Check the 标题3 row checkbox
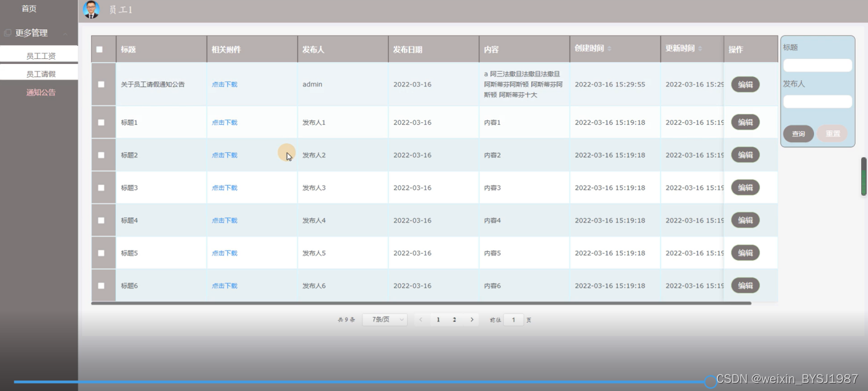868x391 pixels. pos(102,188)
